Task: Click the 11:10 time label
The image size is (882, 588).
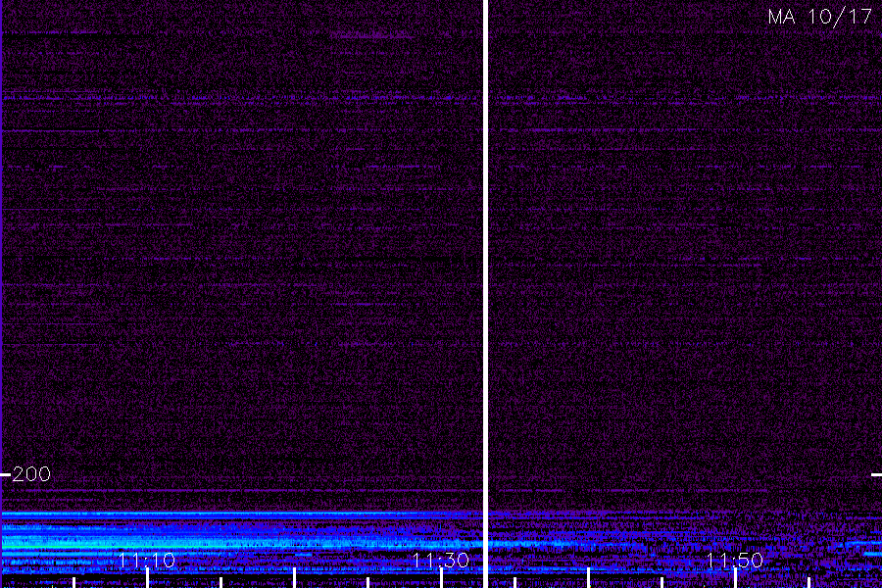Action: click(x=147, y=561)
